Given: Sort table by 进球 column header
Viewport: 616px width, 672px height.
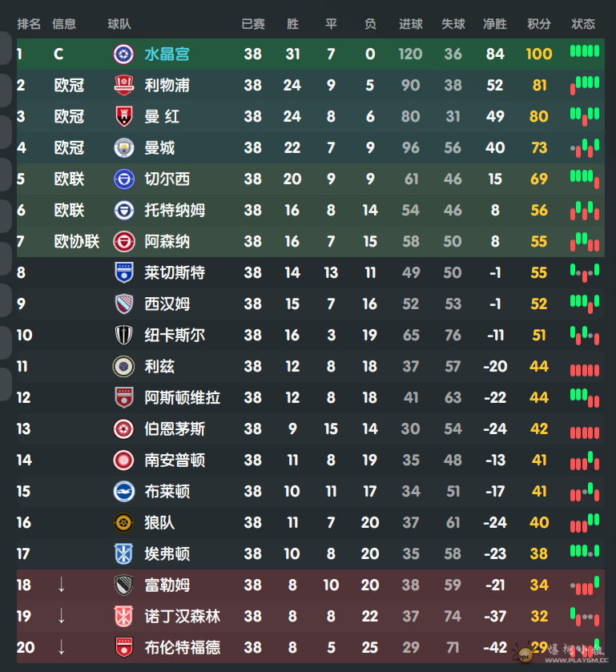Looking at the screenshot, I should (x=411, y=24).
